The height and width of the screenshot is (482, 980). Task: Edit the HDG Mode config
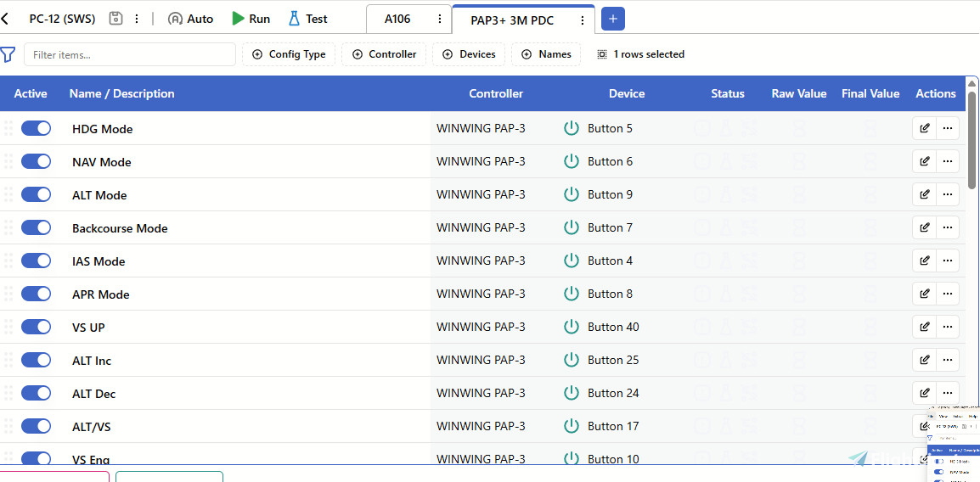pos(924,128)
